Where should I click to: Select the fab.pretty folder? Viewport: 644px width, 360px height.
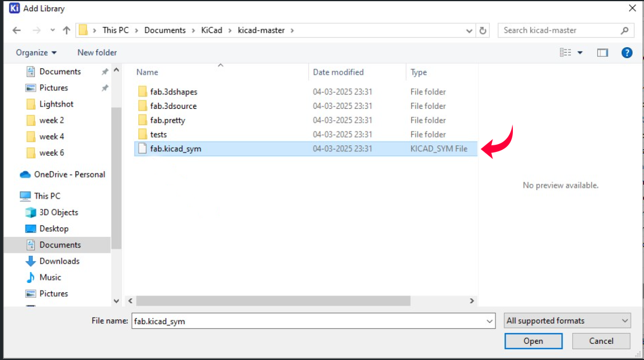[x=167, y=120]
